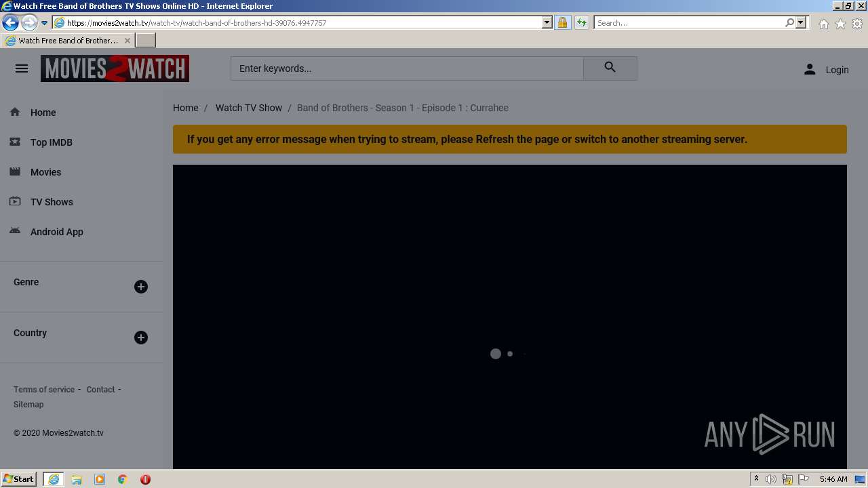
Task: Click the browser Forward button
Action: coord(29,22)
